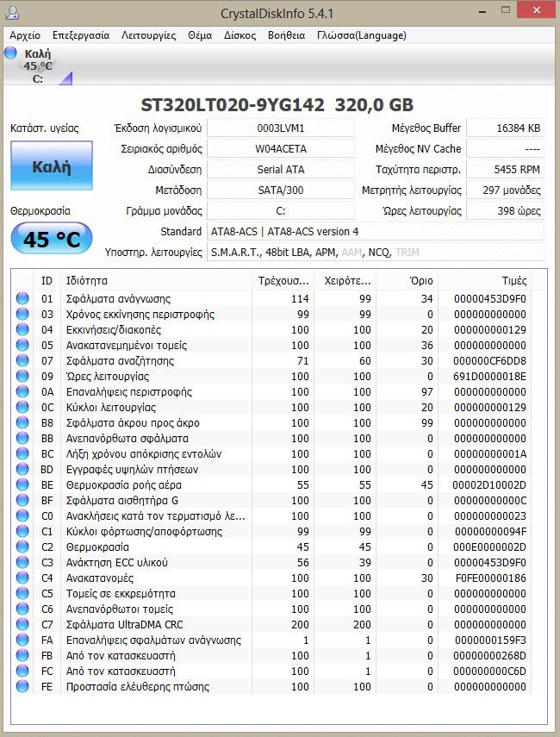Click the 16384 KB buffer size field
The image size is (560, 737).
pos(505,128)
